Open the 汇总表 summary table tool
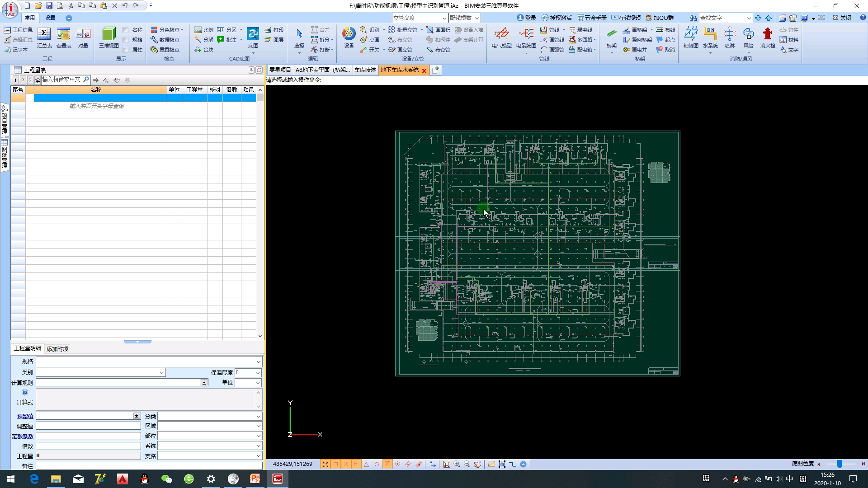 pyautogui.click(x=44, y=38)
